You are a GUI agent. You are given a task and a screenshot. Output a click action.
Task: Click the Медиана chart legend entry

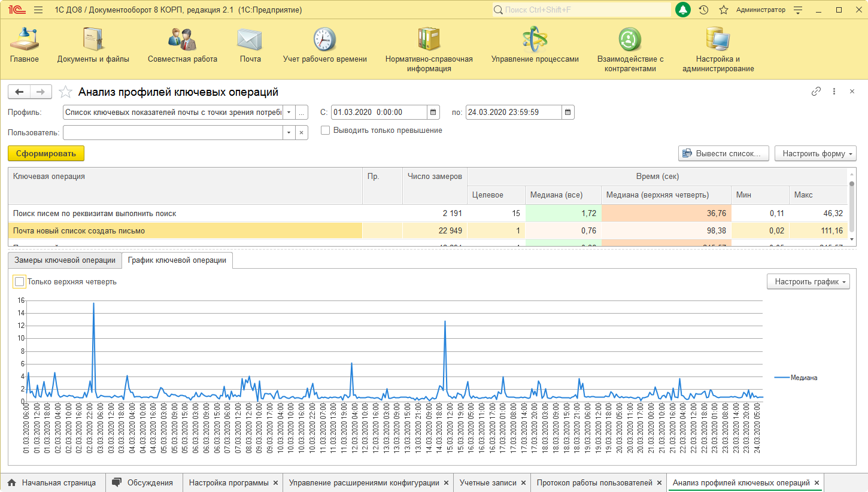(x=796, y=378)
